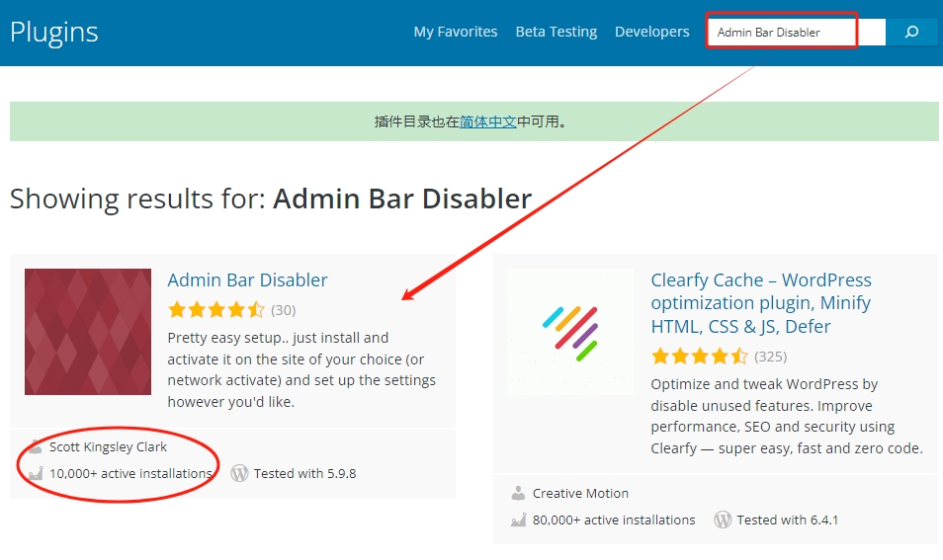The width and height of the screenshot is (943, 560).
Task: Click the Admin Bar Disabler red thumbnail
Action: [88, 332]
